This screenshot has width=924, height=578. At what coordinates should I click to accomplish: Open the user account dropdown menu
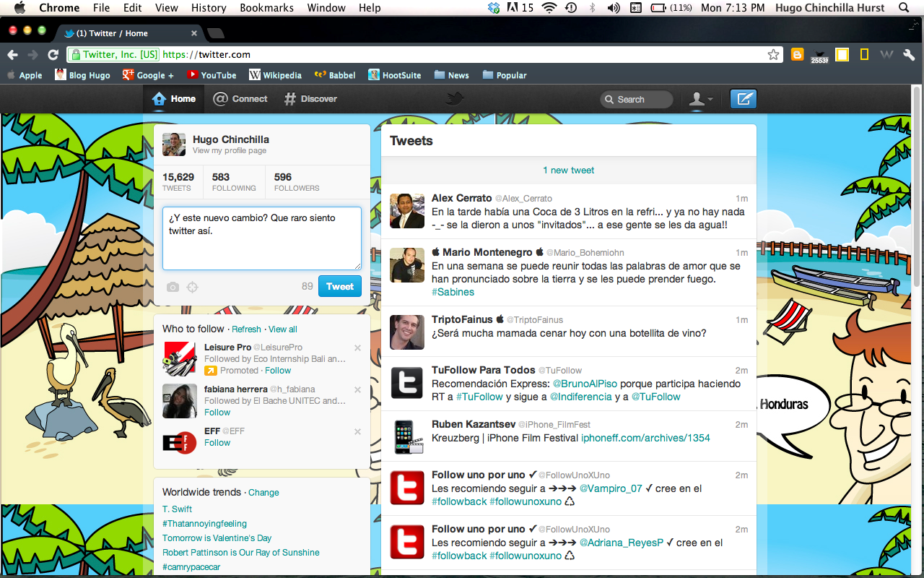point(700,99)
